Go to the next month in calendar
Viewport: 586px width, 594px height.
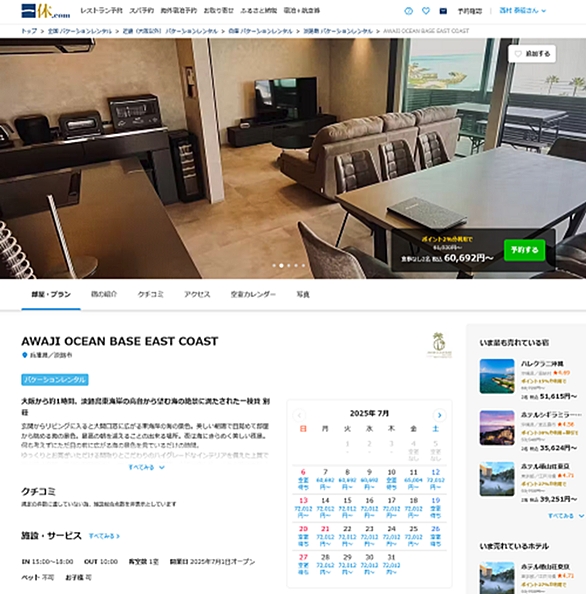tap(439, 415)
